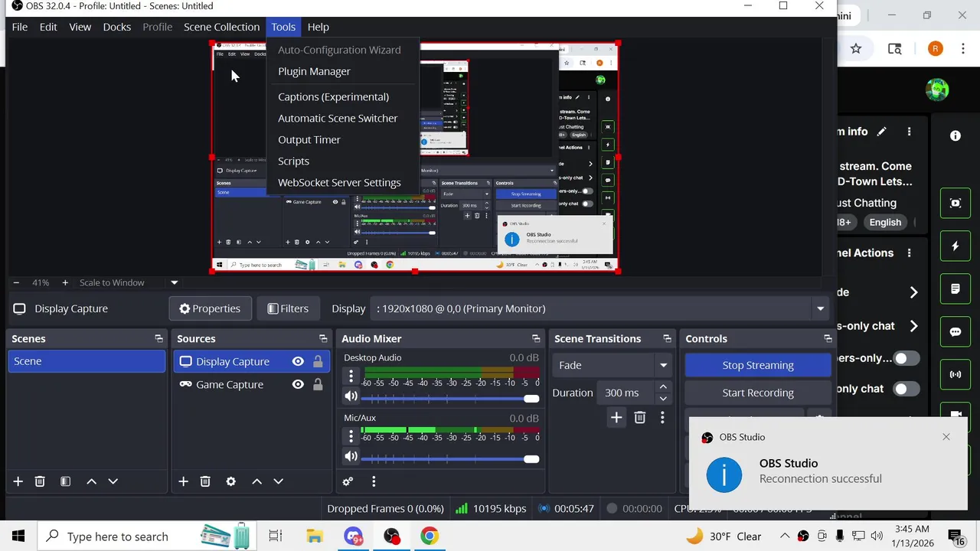Click English tag in browser window
The width and height of the screenshot is (980, 551).
click(885, 222)
